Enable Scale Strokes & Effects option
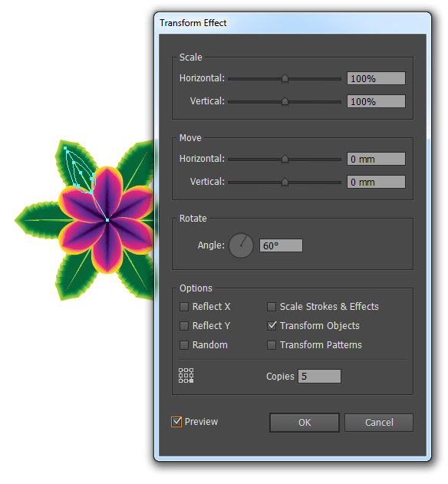448x484 pixels. pyautogui.click(x=272, y=307)
